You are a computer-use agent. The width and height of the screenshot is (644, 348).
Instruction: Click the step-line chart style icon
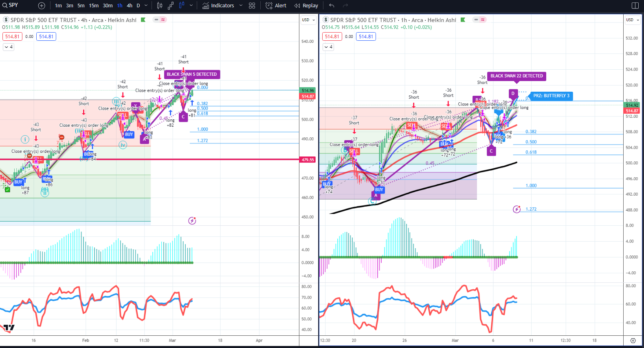(x=171, y=6)
